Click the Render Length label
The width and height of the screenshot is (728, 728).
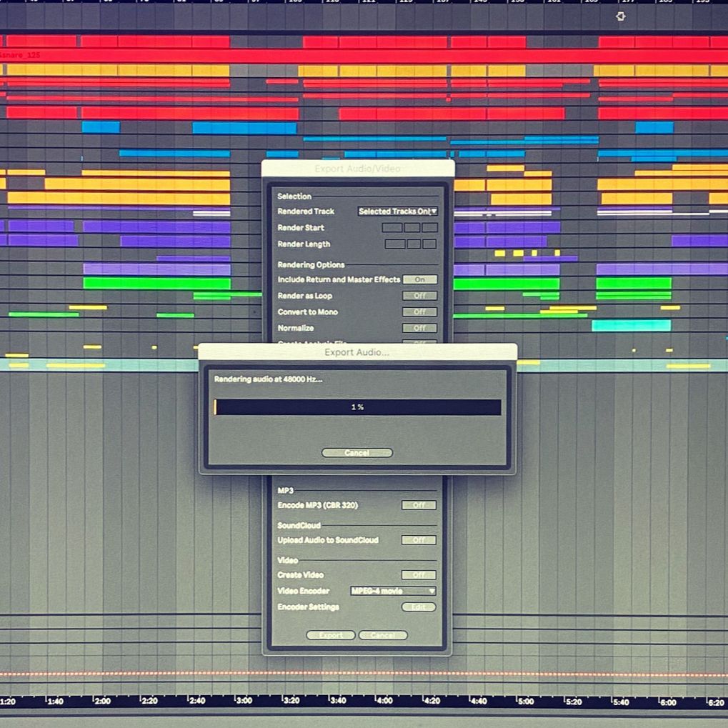tap(304, 244)
